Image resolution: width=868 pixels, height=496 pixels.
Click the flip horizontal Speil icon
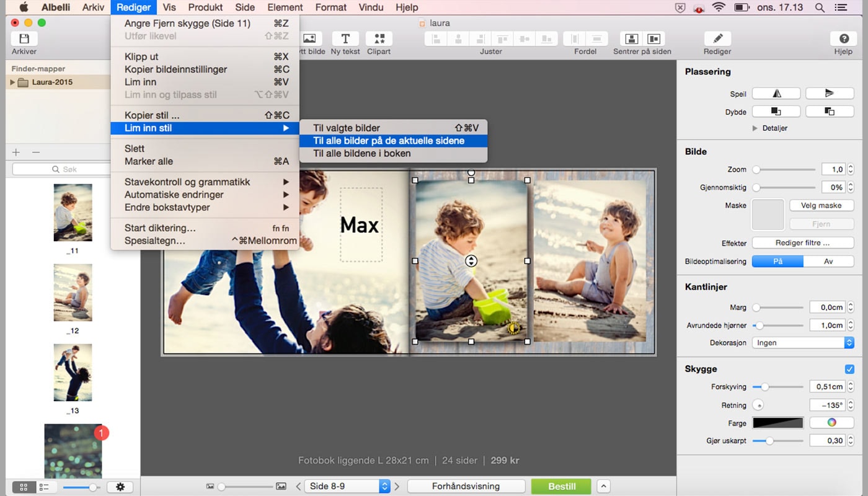coord(776,94)
